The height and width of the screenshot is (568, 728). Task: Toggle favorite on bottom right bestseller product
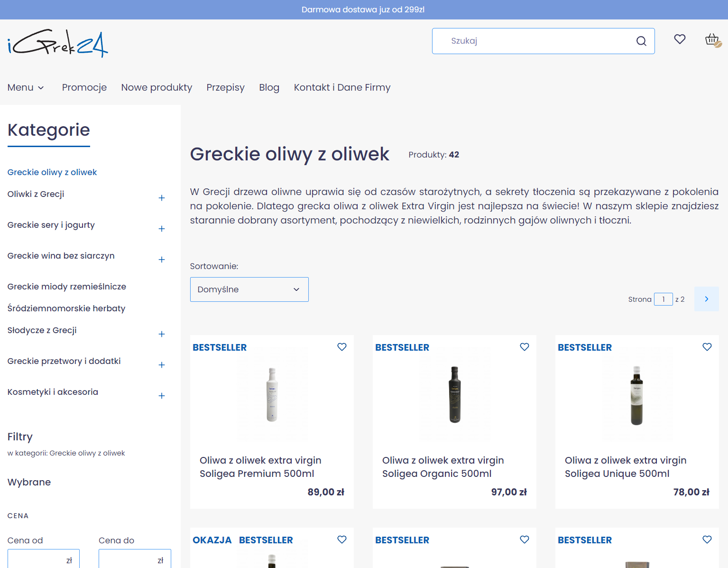tap(707, 540)
